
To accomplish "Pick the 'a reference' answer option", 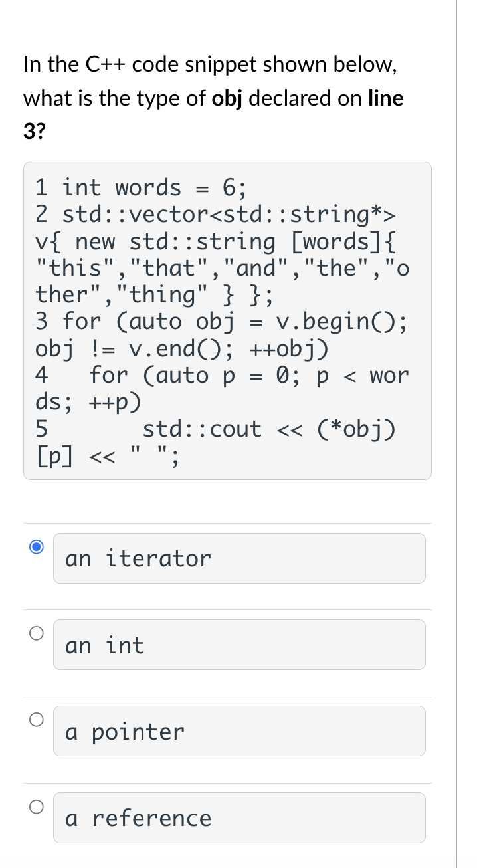I will click(37, 806).
